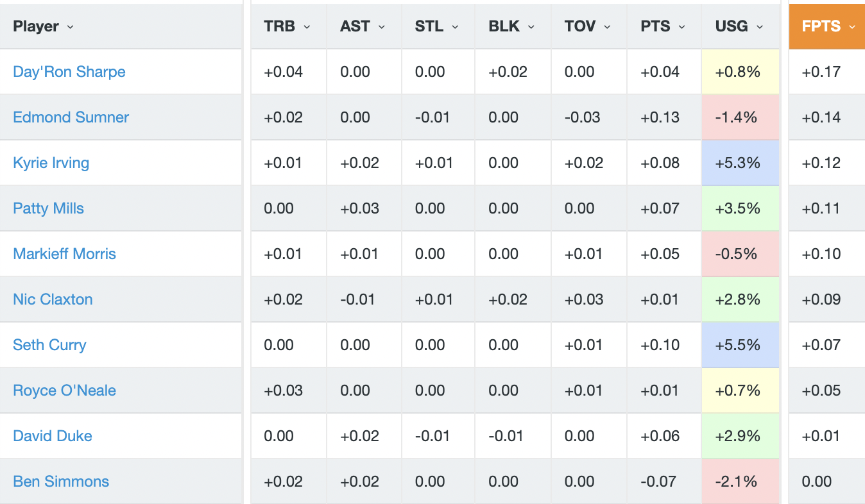Screen dimensions: 865x504
Task: Open Nic Claxton's profile
Action: click(52, 299)
